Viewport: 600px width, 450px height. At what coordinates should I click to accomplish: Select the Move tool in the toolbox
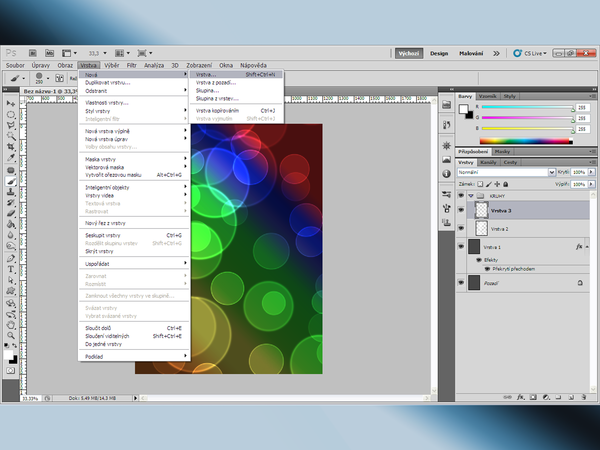[11, 104]
